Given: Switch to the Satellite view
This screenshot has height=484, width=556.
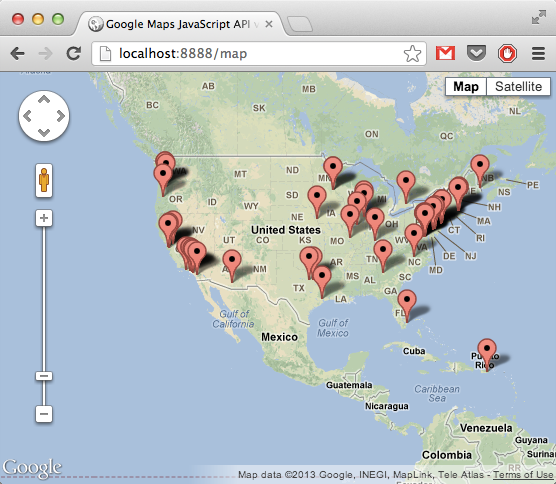Looking at the screenshot, I should [518, 87].
